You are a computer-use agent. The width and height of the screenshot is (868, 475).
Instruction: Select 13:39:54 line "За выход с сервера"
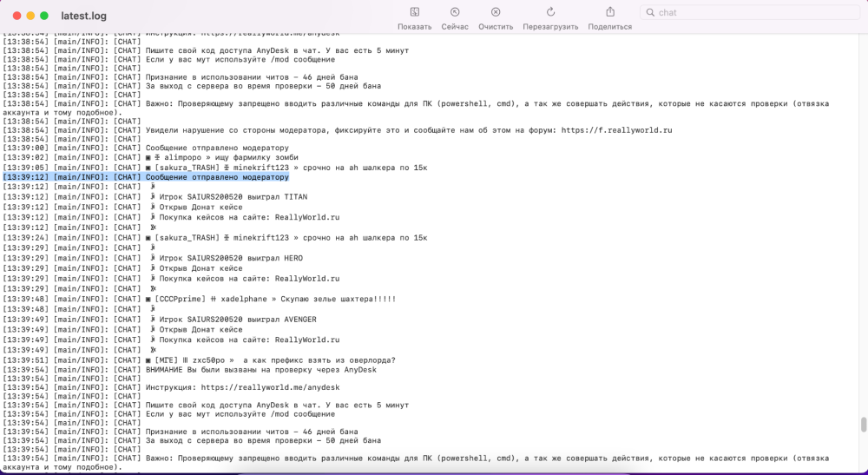coord(192,440)
